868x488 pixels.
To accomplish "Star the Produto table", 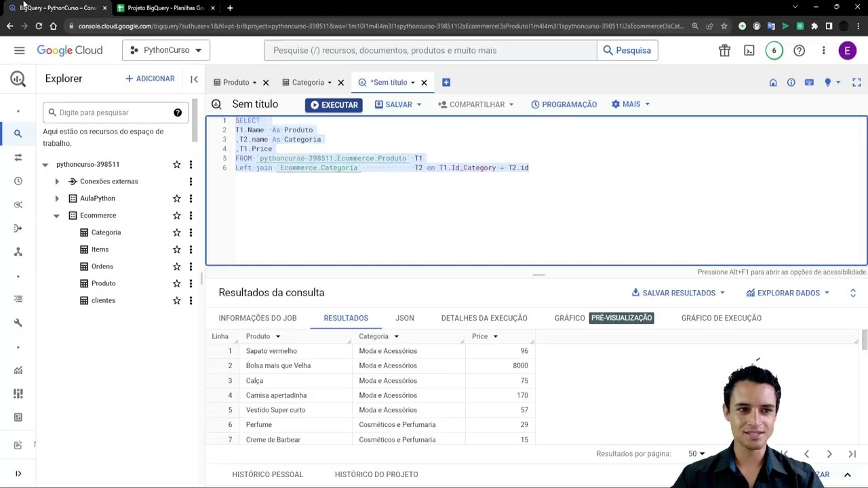I will (x=176, y=283).
